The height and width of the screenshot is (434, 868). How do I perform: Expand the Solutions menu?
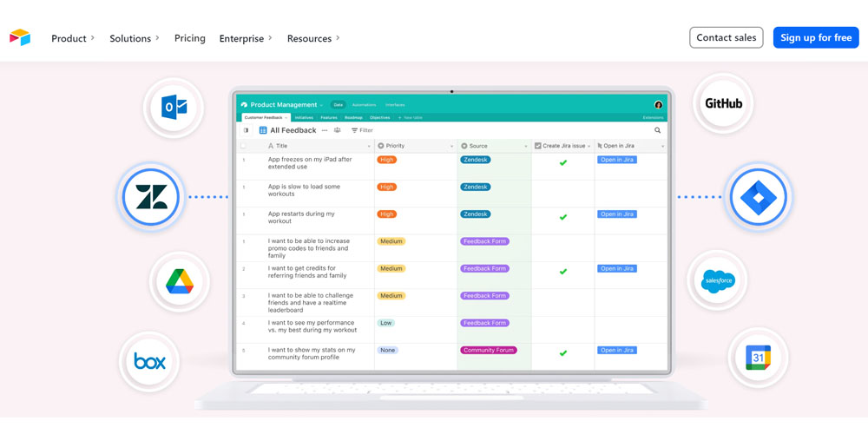pos(135,38)
